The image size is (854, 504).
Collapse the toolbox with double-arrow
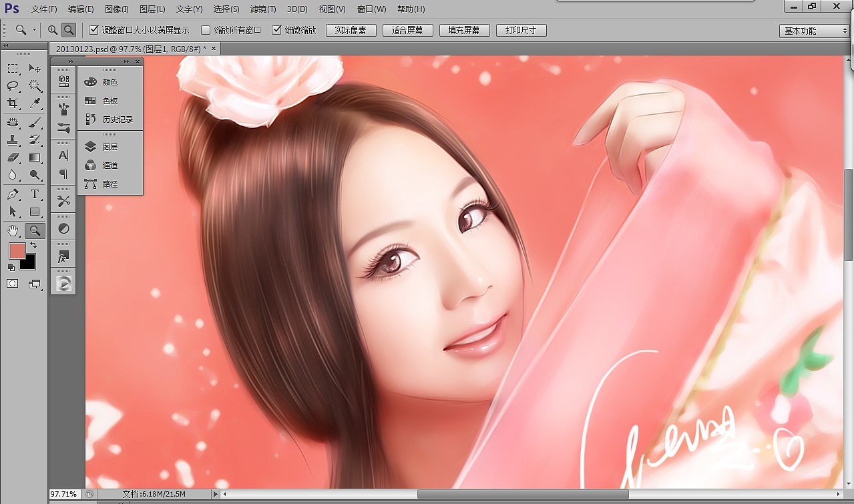coord(5,46)
